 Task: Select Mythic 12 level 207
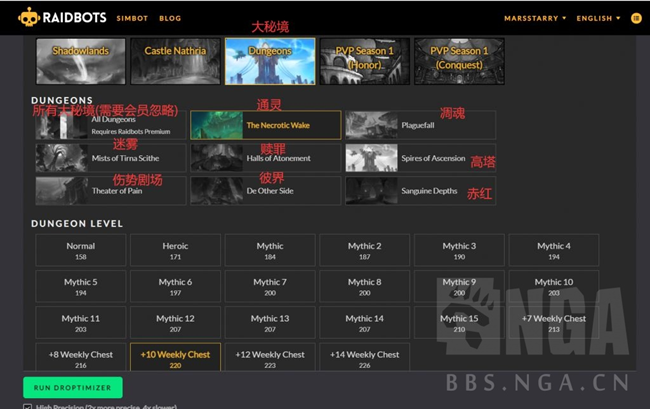[175, 323]
